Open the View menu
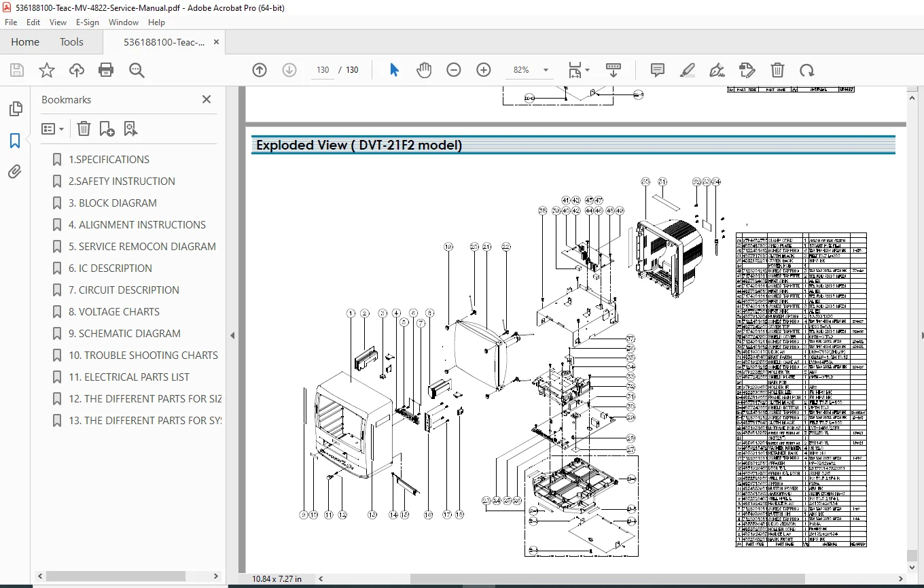924x588 pixels. tap(58, 22)
